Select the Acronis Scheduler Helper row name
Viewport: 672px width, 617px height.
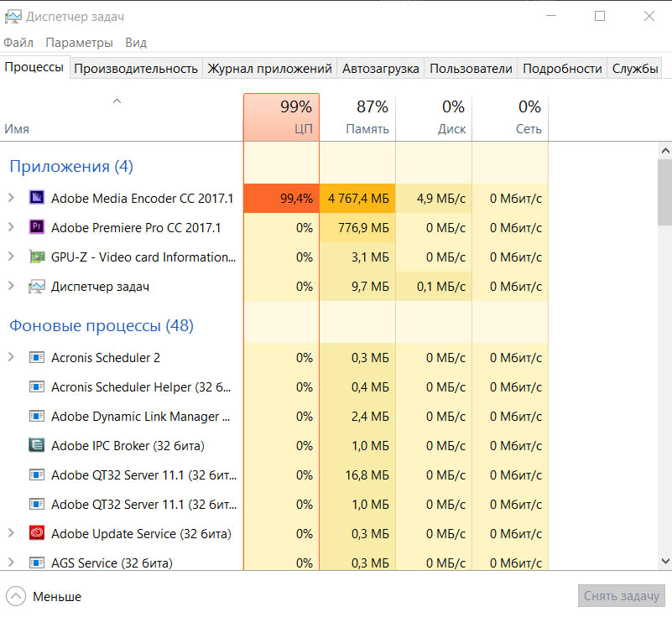click(141, 387)
